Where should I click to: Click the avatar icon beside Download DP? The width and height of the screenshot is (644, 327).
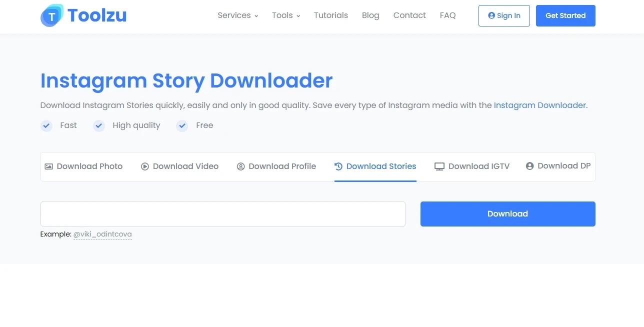click(530, 166)
